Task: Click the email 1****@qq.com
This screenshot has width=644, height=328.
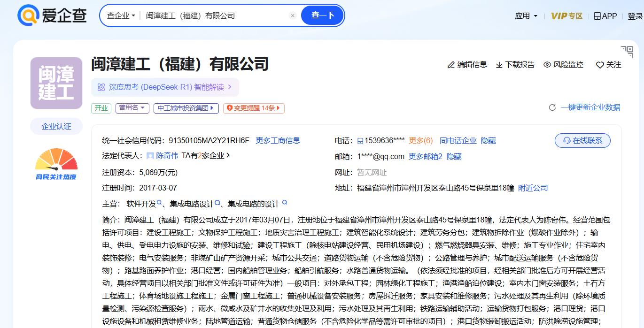Action: click(381, 157)
